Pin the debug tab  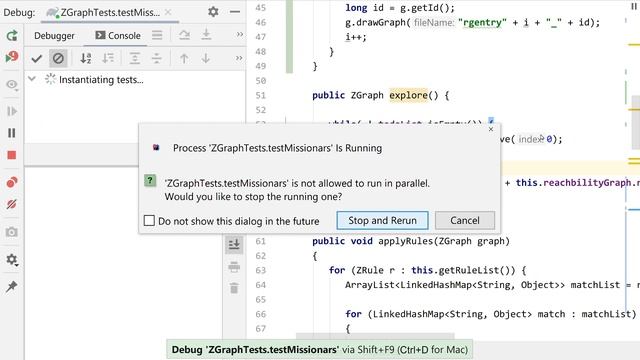click(x=11, y=287)
